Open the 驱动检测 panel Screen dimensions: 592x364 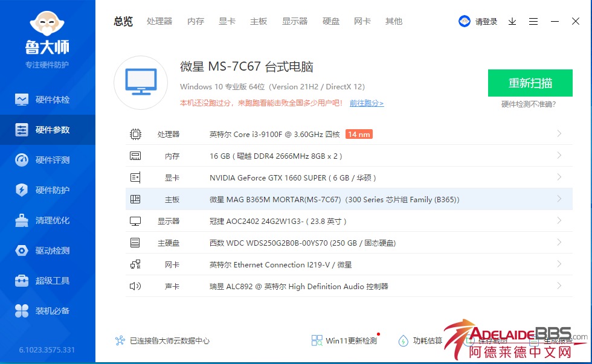(48, 251)
